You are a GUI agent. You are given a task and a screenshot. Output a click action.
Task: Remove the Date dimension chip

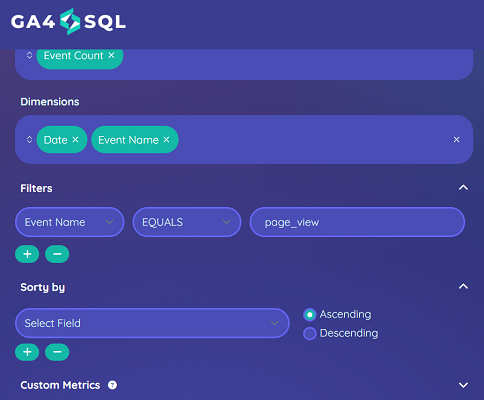tap(76, 140)
